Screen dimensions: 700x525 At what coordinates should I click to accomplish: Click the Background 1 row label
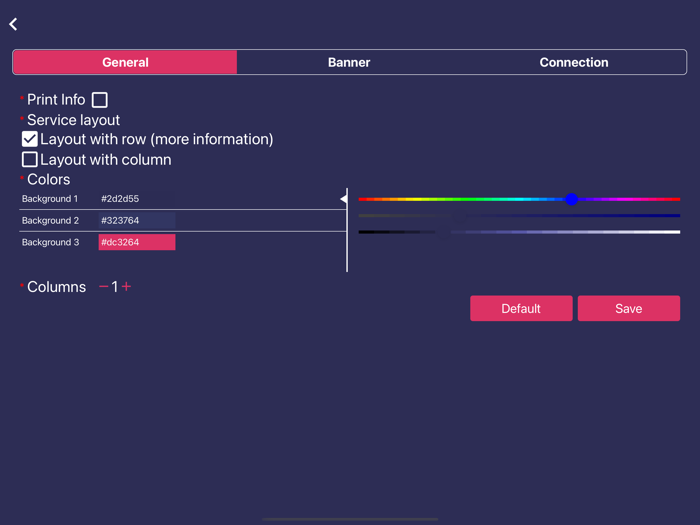click(50, 199)
